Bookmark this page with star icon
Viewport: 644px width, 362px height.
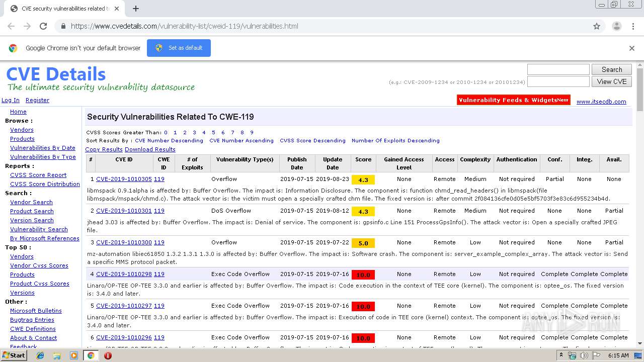tap(597, 26)
